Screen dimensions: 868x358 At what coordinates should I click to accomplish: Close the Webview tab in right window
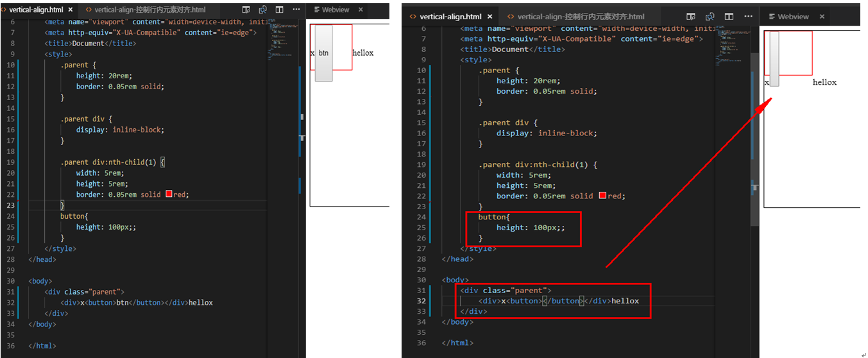tap(822, 17)
